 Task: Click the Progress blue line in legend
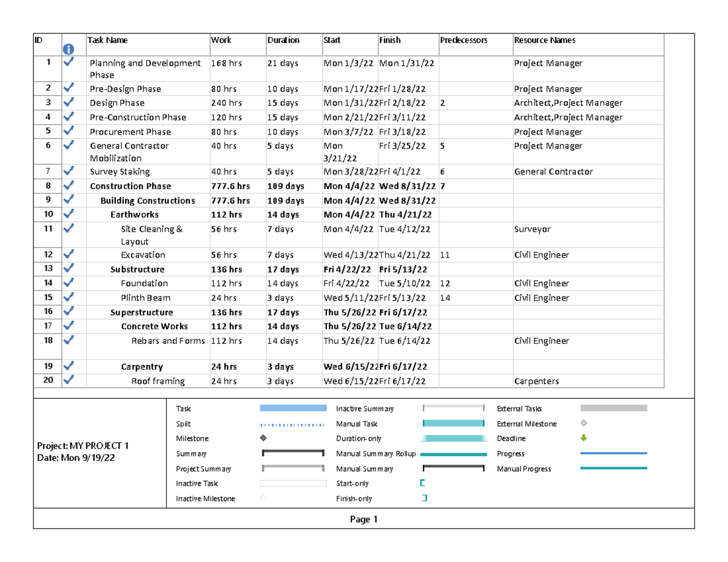click(614, 453)
